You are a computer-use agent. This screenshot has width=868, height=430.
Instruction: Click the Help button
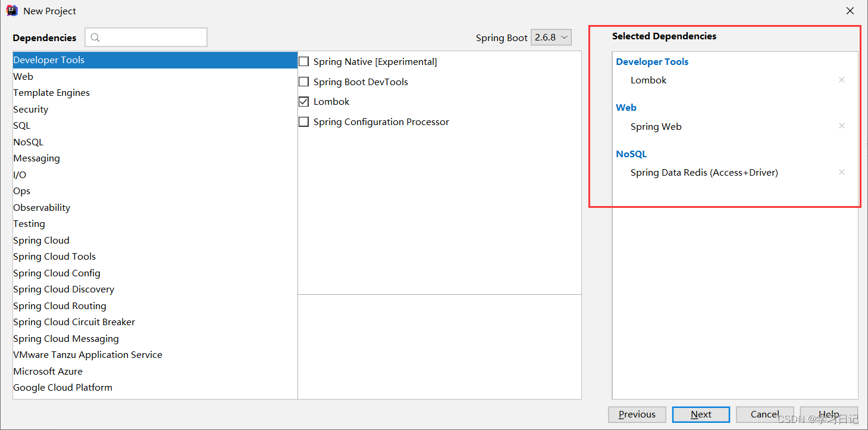[829, 415]
